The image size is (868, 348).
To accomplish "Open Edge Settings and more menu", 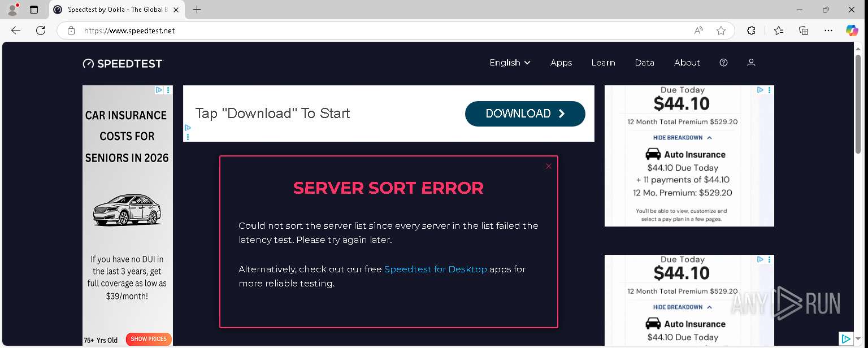I will click(828, 31).
